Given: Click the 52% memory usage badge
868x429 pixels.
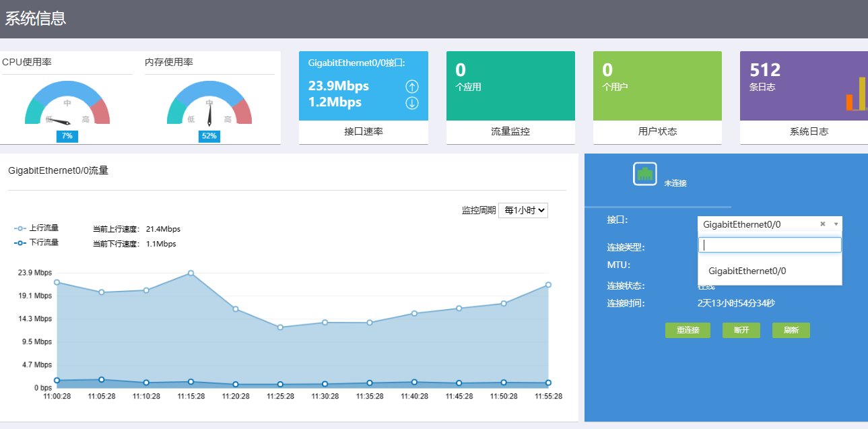Looking at the screenshot, I should point(209,136).
